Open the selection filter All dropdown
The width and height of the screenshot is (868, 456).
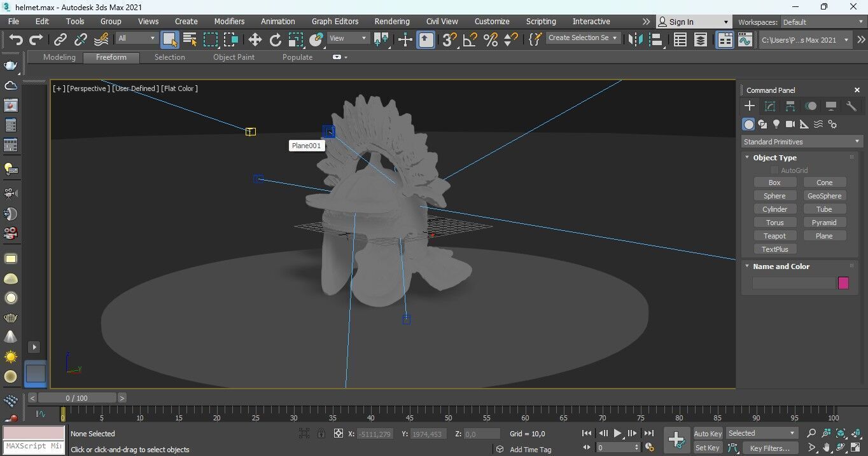(x=137, y=38)
